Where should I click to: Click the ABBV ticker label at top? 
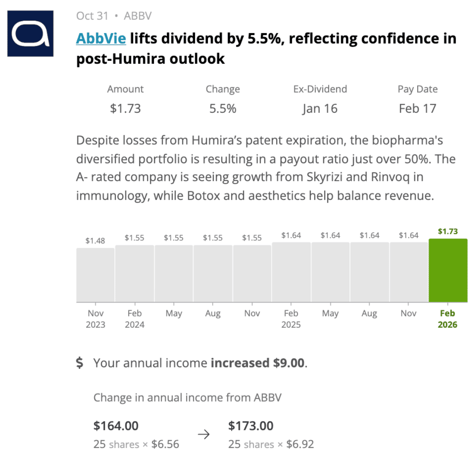pyautogui.click(x=138, y=16)
